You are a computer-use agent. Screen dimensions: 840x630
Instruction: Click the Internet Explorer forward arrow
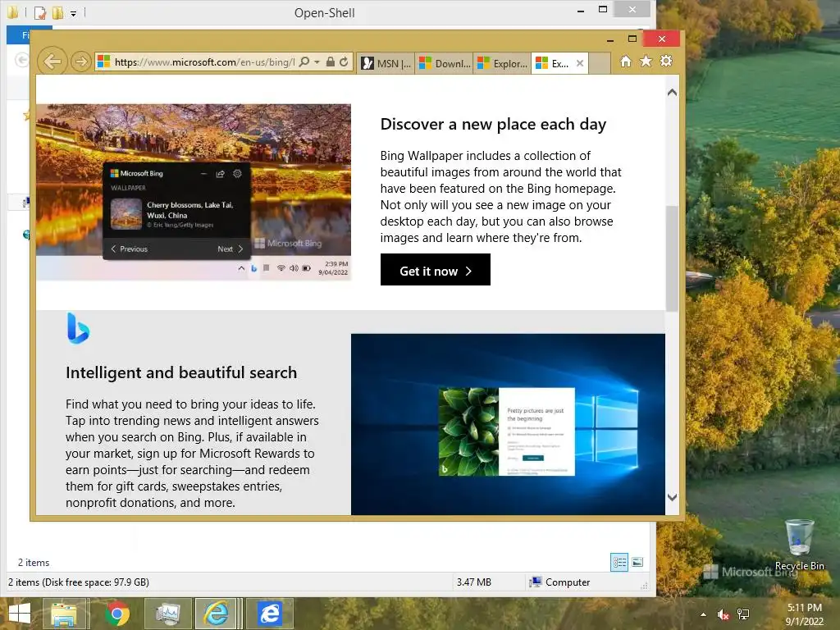(80, 62)
